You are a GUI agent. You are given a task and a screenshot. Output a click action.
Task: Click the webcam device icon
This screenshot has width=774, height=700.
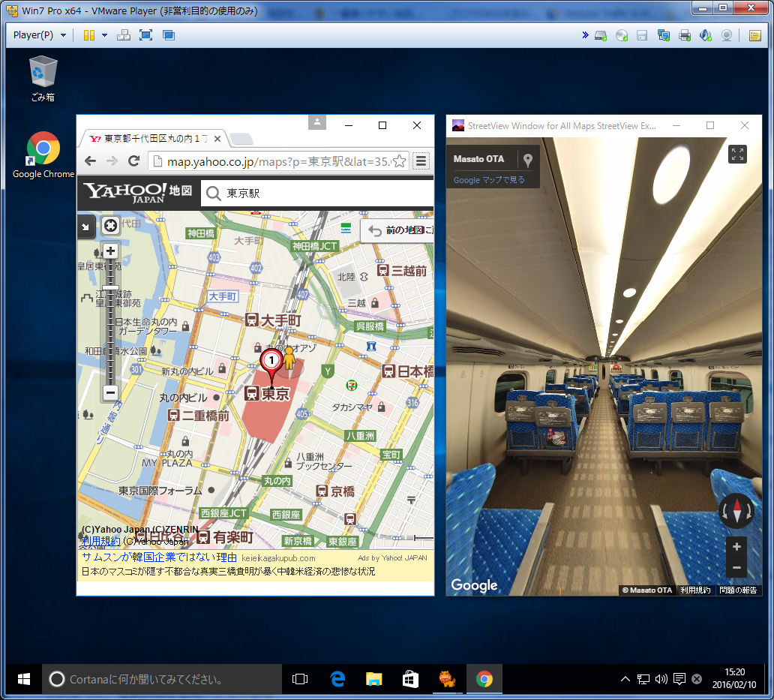click(x=727, y=35)
